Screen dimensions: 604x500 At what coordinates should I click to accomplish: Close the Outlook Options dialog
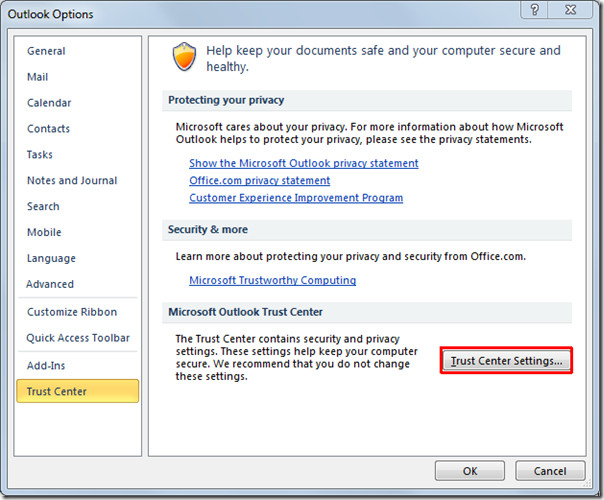point(570,9)
